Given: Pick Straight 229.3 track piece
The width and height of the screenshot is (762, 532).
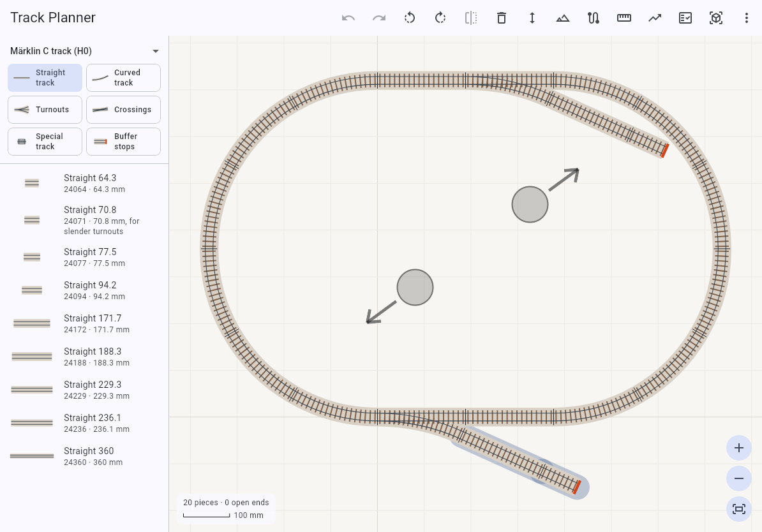Looking at the screenshot, I should [84, 390].
